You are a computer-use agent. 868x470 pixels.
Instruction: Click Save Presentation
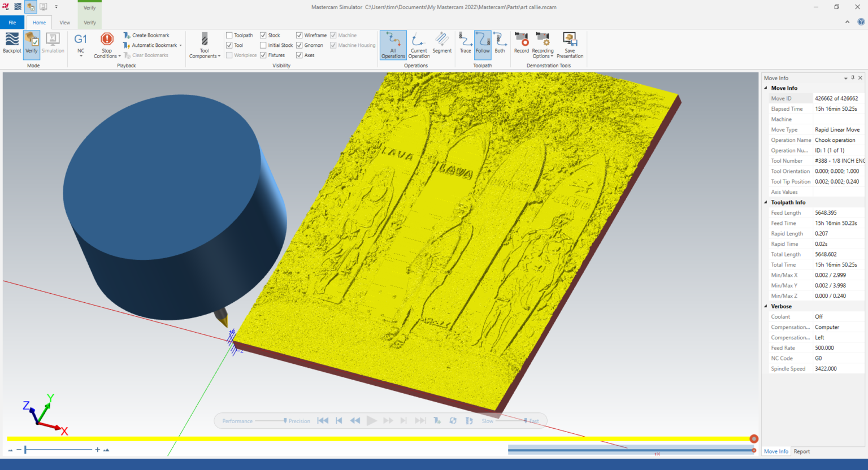click(x=570, y=45)
